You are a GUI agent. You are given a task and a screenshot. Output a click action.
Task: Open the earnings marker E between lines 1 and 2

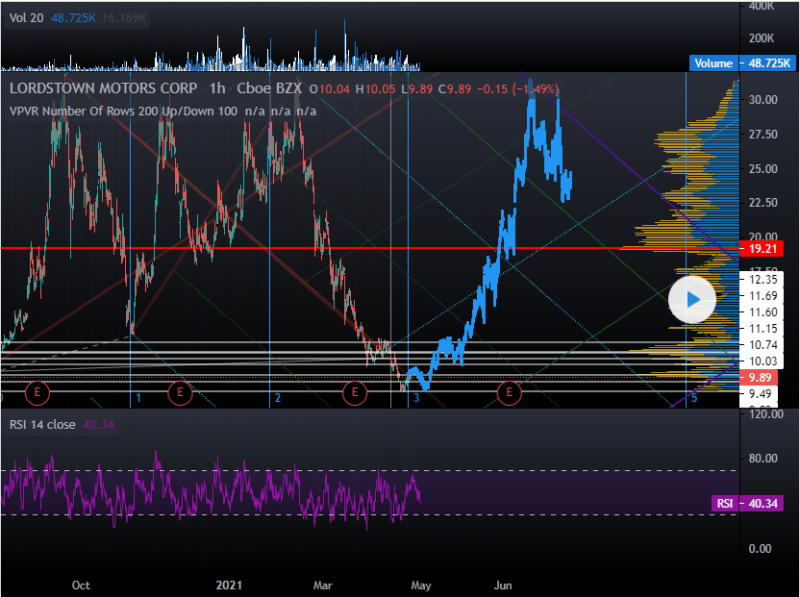(180, 393)
